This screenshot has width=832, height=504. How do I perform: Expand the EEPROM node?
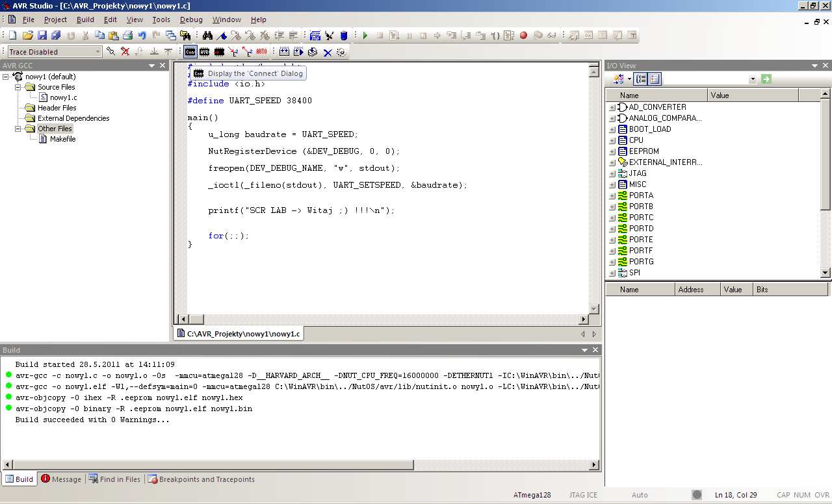[x=612, y=152]
